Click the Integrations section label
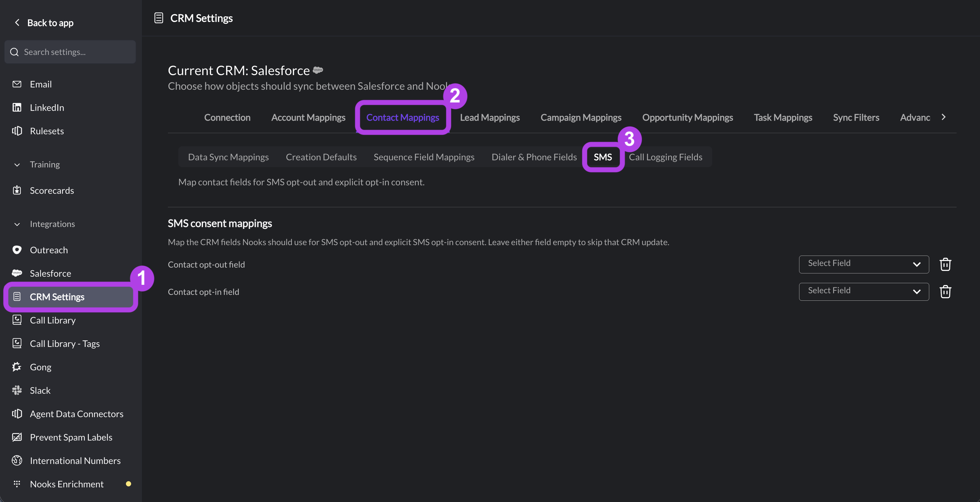The width and height of the screenshot is (980, 502). point(52,224)
